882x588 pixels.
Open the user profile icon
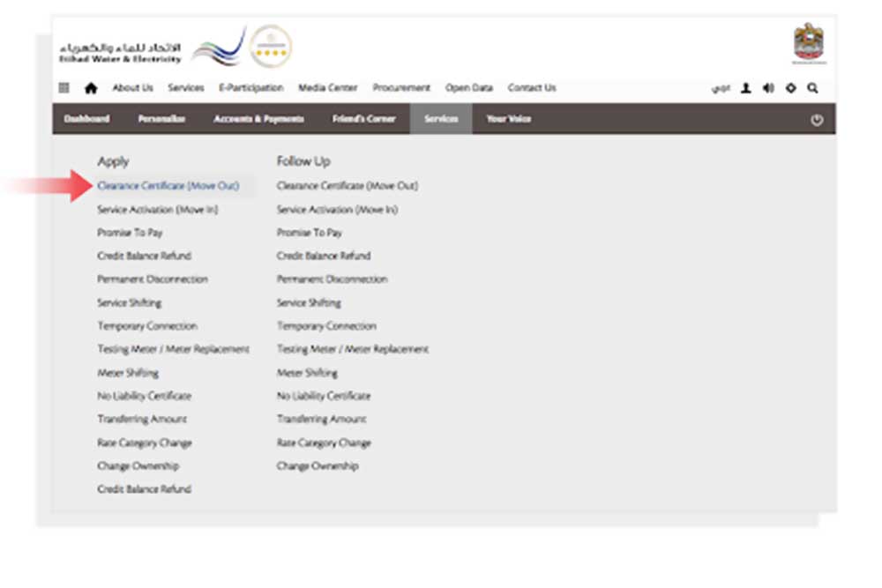pyautogui.click(x=746, y=87)
